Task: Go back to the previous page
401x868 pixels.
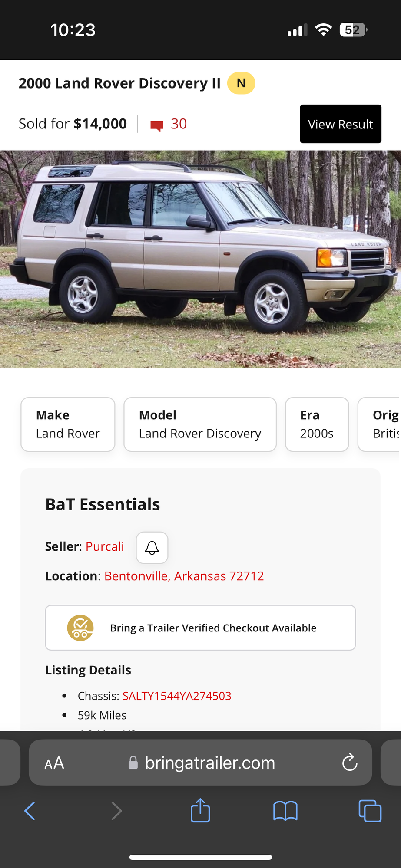Action: (x=30, y=811)
